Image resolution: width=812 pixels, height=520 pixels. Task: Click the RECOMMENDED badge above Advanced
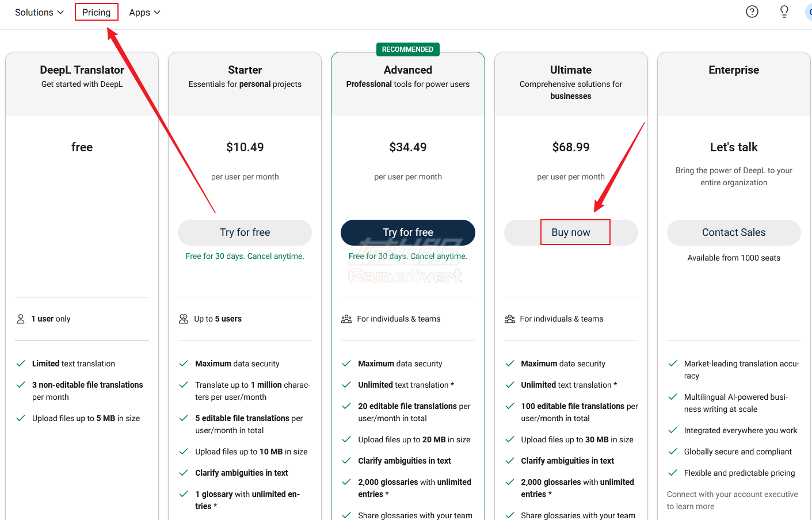click(408, 49)
